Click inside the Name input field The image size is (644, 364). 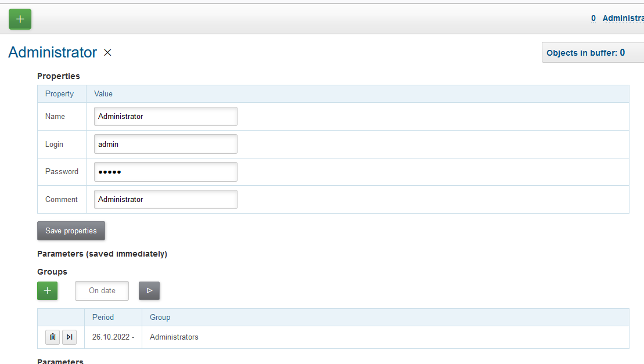point(166,116)
